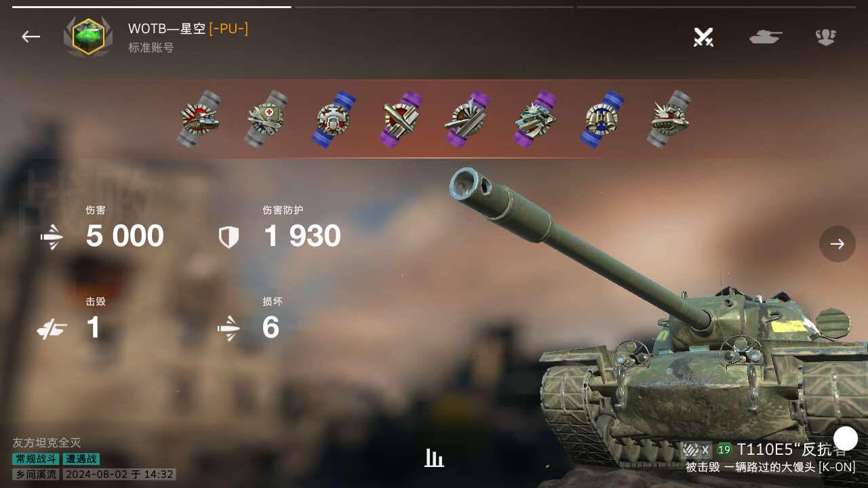Viewport: 868px width, 488px height.
Task: Select the second purple ribbon medal
Action: [468, 119]
